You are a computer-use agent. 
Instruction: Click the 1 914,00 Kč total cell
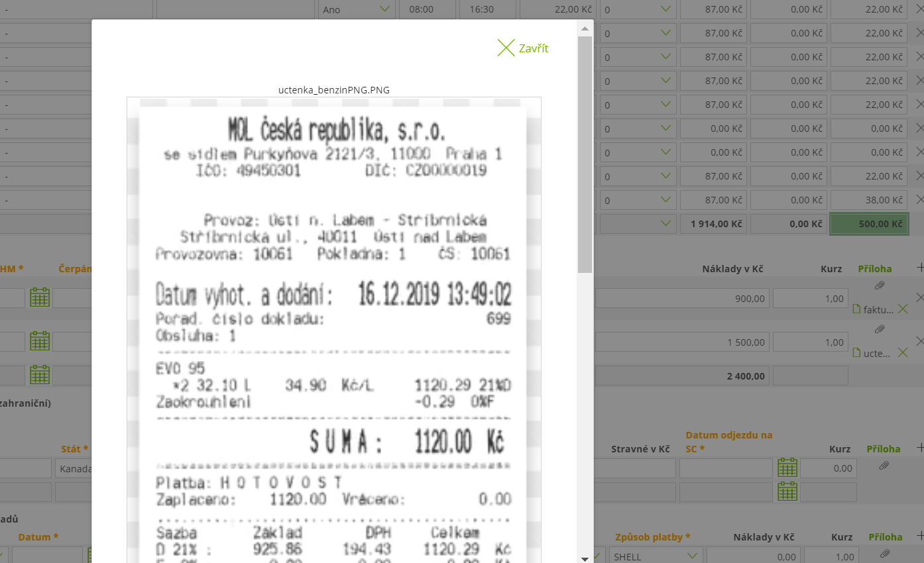(x=713, y=224)
